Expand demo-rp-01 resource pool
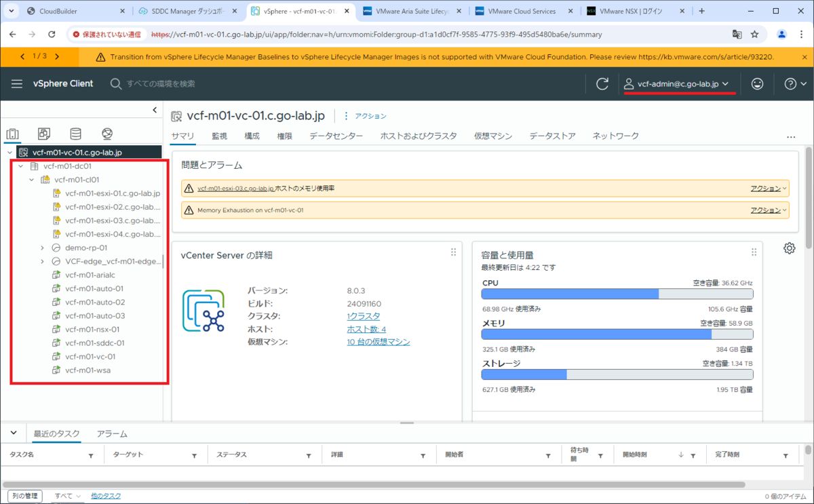This screenshot has width=814, height=504. point(42,248)
